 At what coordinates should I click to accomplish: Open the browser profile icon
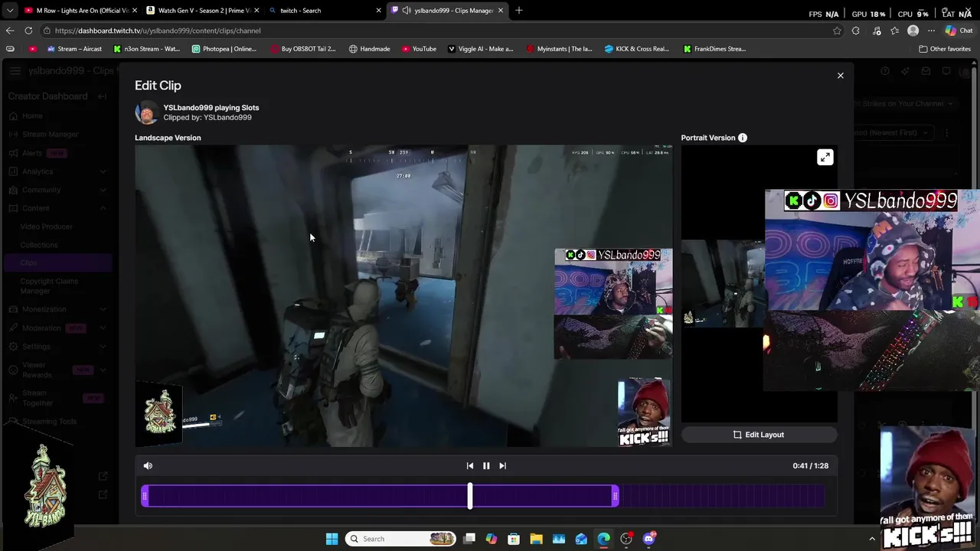point(913,31)
